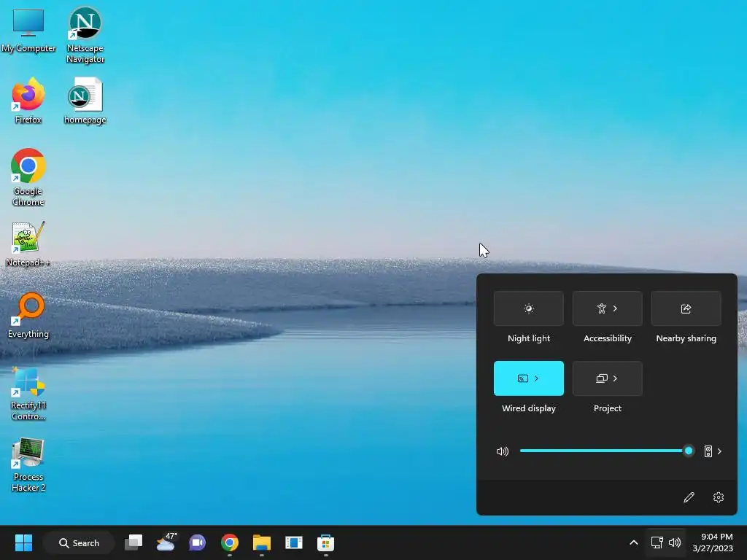Click the taskbar Search box

coord(79,542)
